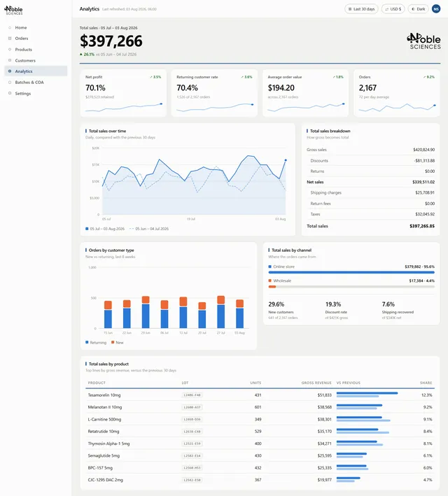Sort by the UNITS column header

pos(255,383)
